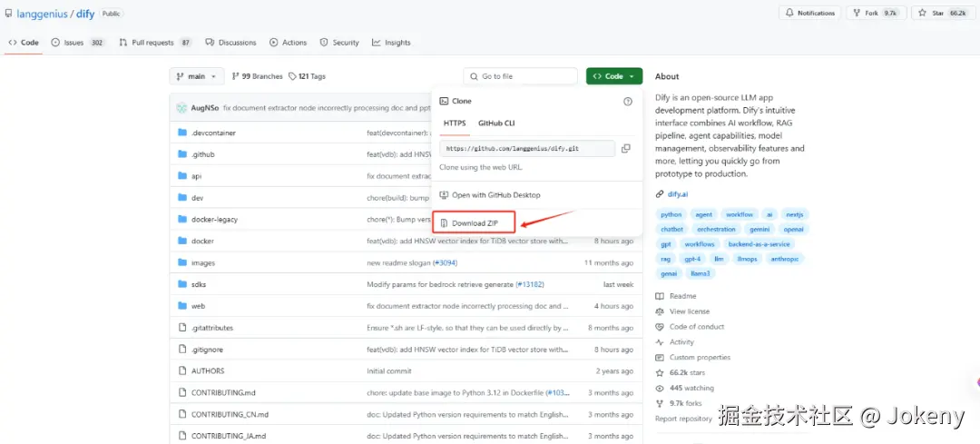Viewport: 980px width, 444px height.
Task: Click Report repository link
Action: coord(683,419)
